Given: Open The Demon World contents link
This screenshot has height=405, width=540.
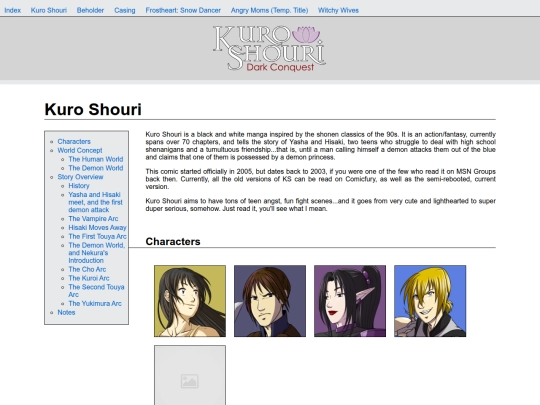Looking at the screenshot, I should 96,168.
